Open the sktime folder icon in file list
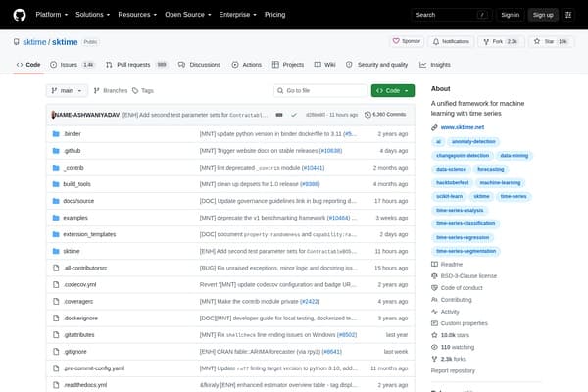The height and width of the screenshot is (392, 588). (56, 251)
